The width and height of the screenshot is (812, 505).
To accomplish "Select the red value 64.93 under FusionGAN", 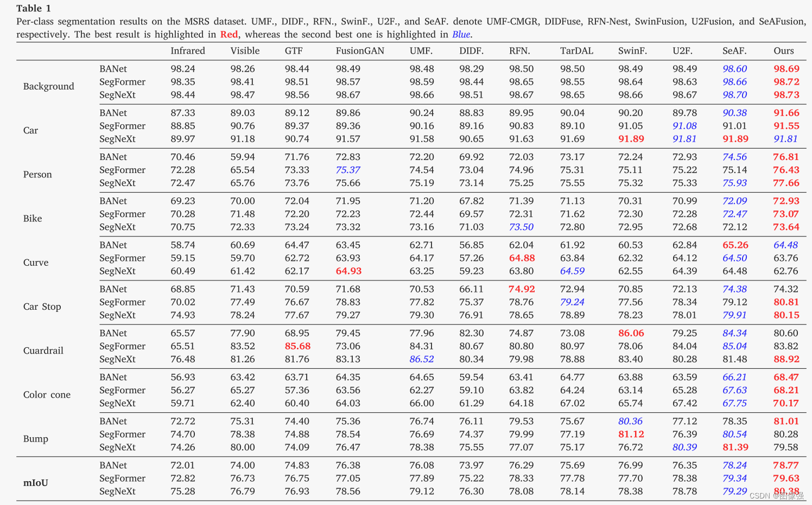I will click(349, 271).
